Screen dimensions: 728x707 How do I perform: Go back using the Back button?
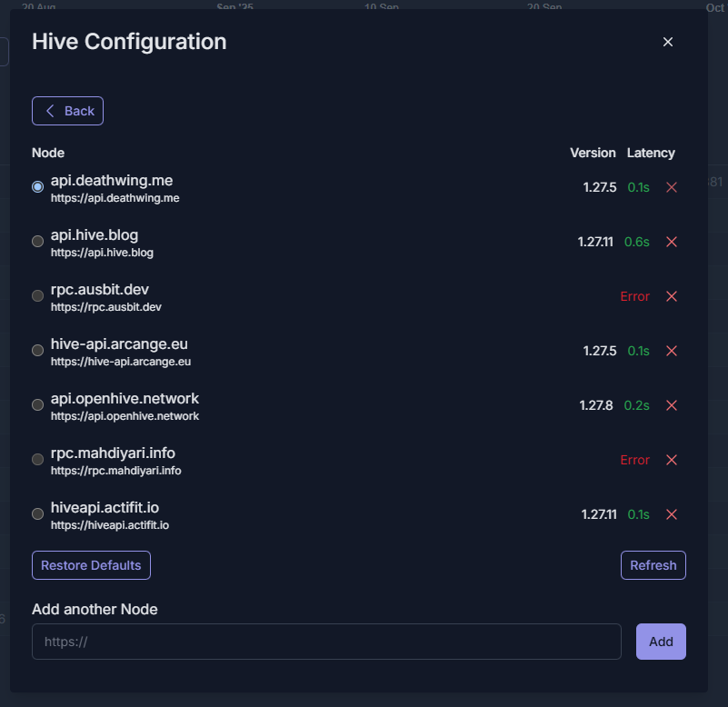(68, 111)
